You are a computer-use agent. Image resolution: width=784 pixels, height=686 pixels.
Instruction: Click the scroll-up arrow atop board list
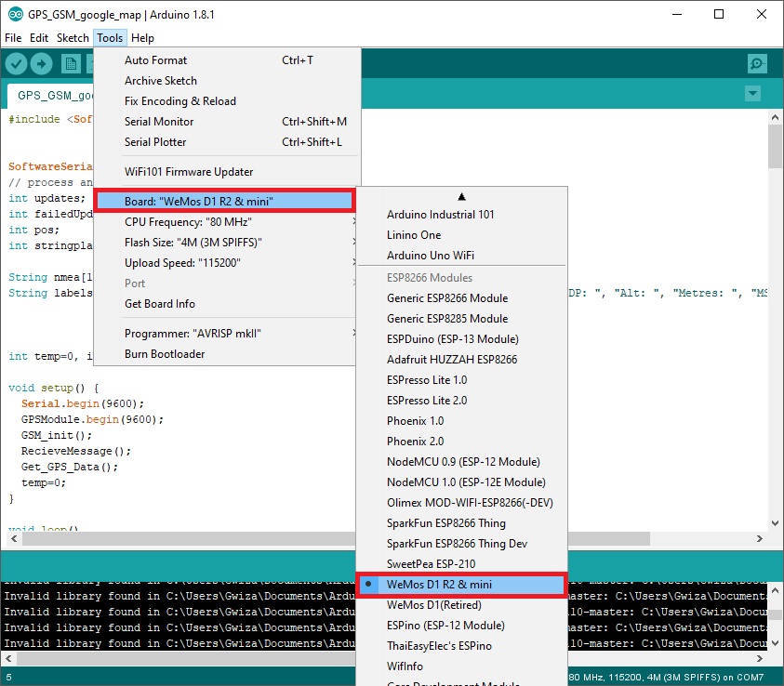coord(461,196)
